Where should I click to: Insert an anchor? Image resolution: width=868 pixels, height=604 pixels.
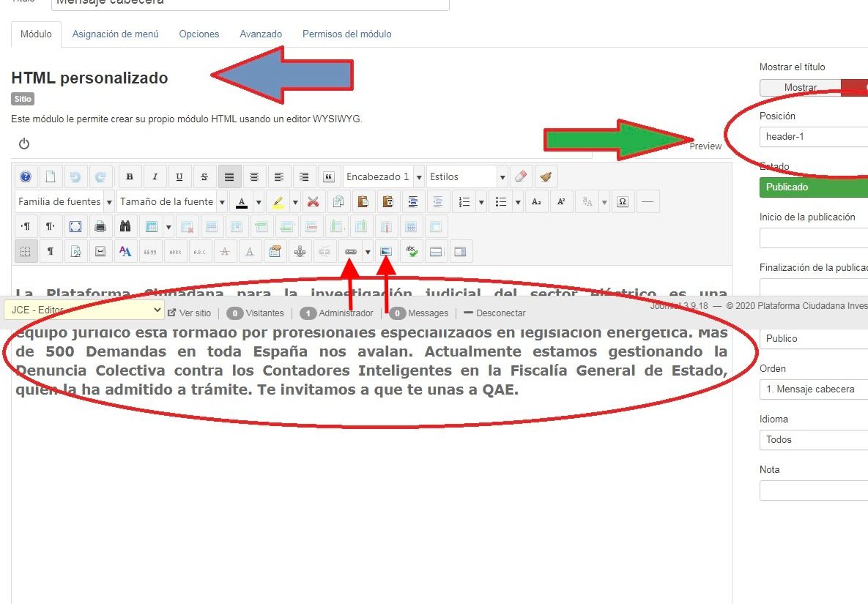300,252
